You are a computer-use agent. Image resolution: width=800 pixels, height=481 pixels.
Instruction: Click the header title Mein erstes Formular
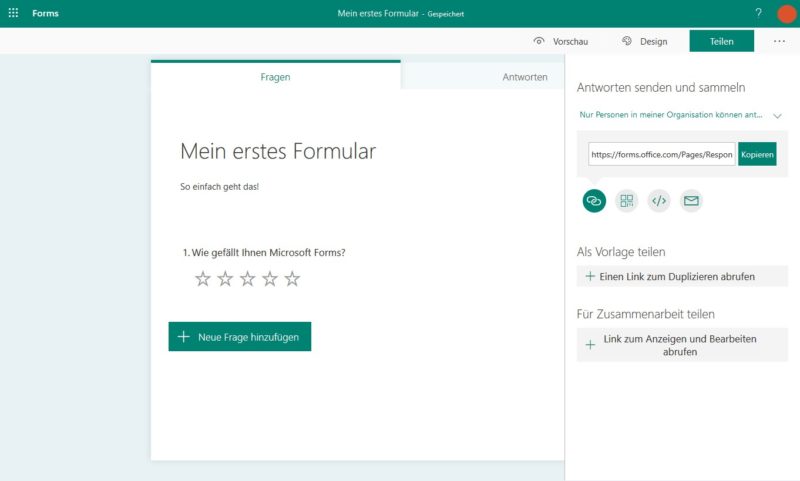[x=378, y=13]
